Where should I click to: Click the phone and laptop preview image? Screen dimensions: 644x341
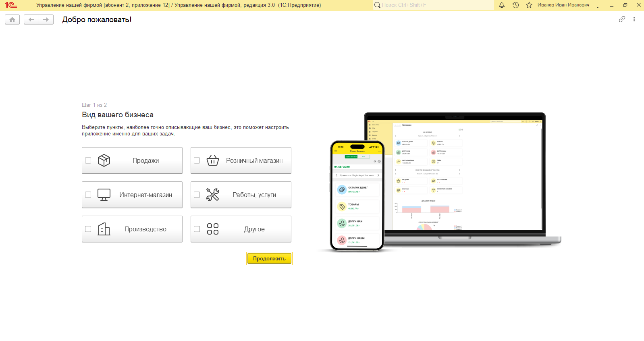click(439, 181)
